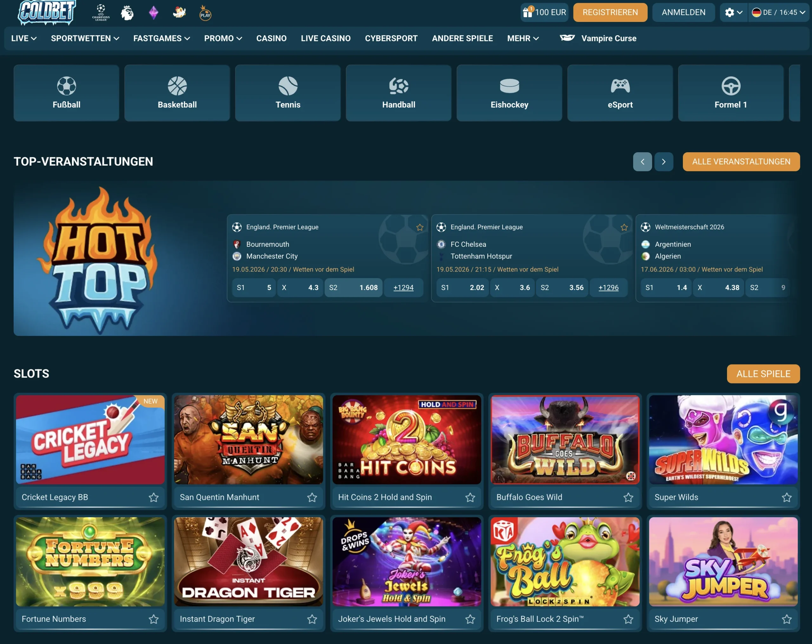Show previous top events with left arrow
The image size is (812, 644).
(643, 162)
